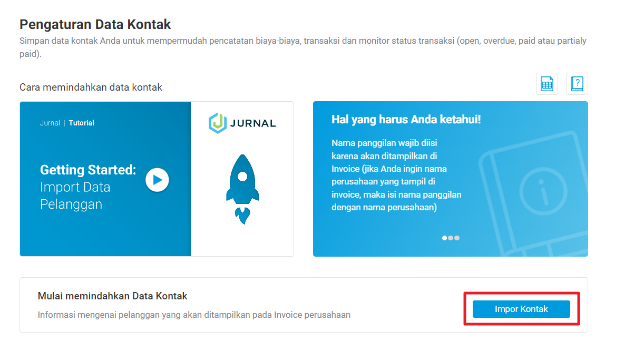The height and width of the screenshot is (341, 644).
Task: Click the 'Informasi mengenai pelanggan' description text
Action: tap(194, 315)
